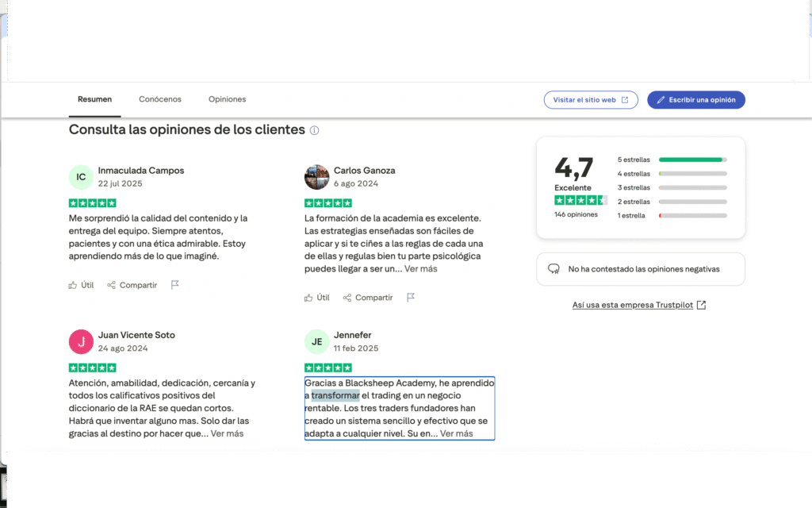Viewport: 812px width, 508px height.
Task: Expand Carlos Ganoza review with Ver más
Action: click(420, 268)
